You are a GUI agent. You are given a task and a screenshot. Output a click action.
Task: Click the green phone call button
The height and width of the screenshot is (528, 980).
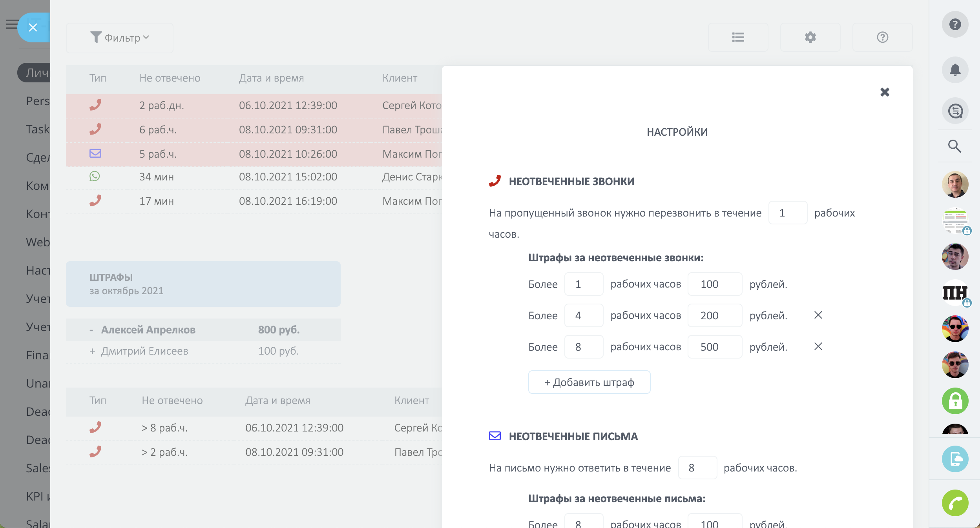pos(955,503)
